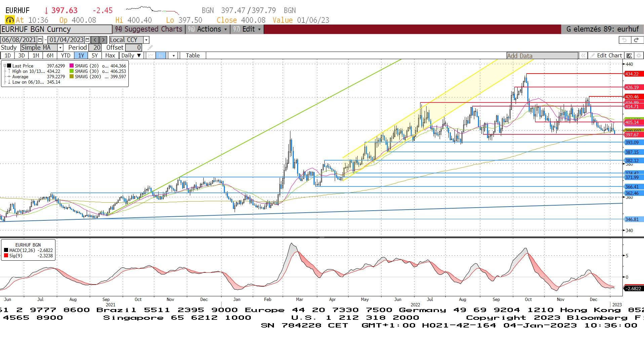Click the 405.14 red level label
This screenshot has width=644, height=344.
pyautogui.click(x=634, y=122)
